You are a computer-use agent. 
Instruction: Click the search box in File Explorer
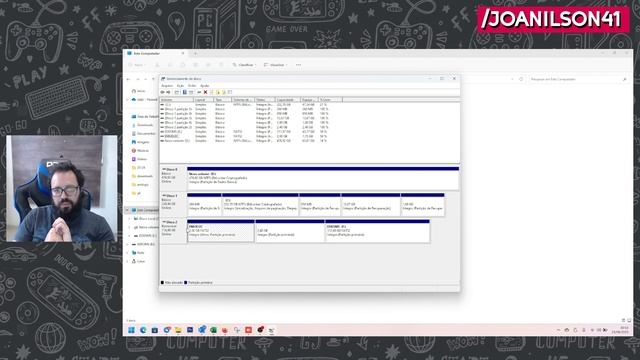pyautogui.click(x=578, y=79)
